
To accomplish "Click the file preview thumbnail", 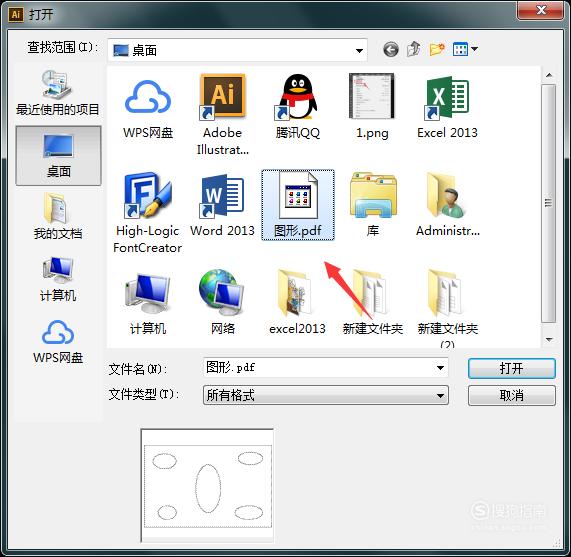I will coord(207,486).
